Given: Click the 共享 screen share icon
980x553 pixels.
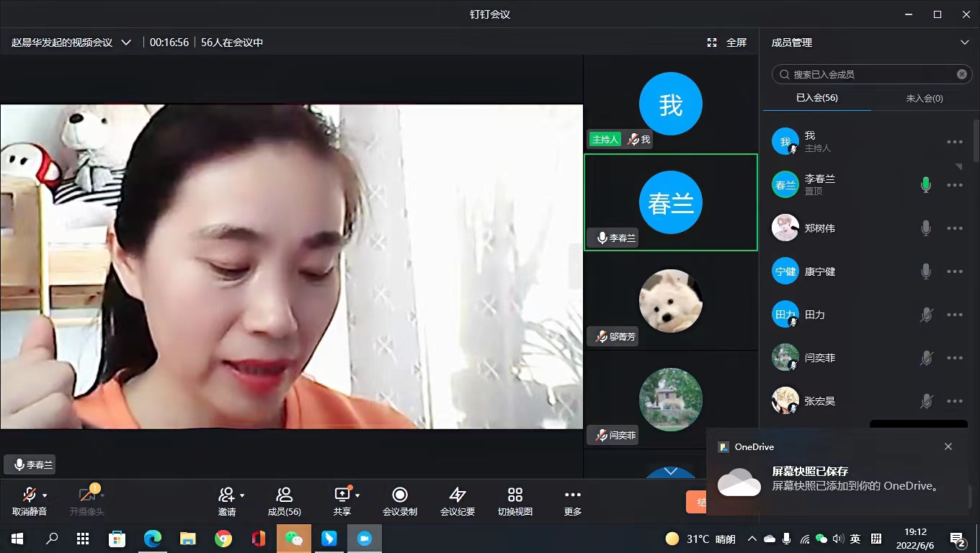Looking at the screenshot, I should point(342,495).
